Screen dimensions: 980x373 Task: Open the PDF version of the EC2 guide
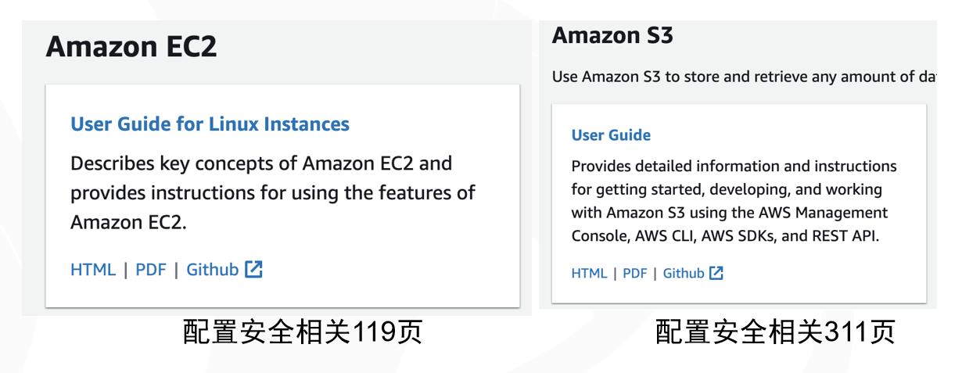(x=151, y=270)
